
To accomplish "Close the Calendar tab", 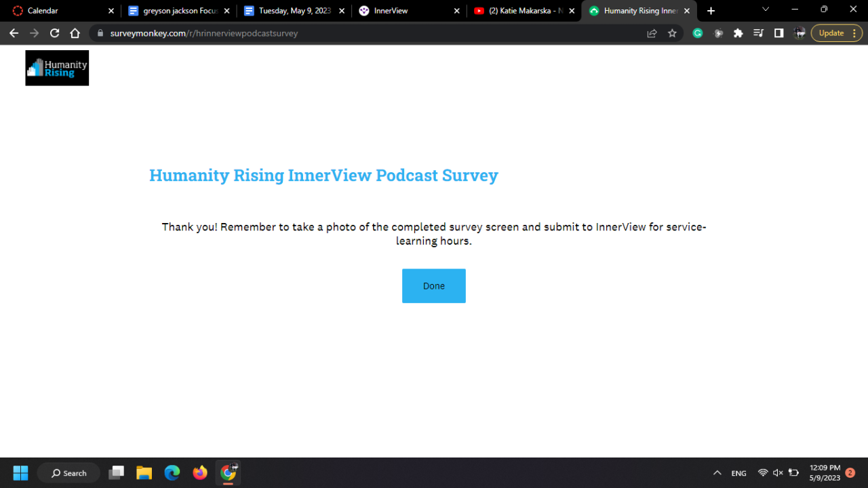I will [111, 11].
